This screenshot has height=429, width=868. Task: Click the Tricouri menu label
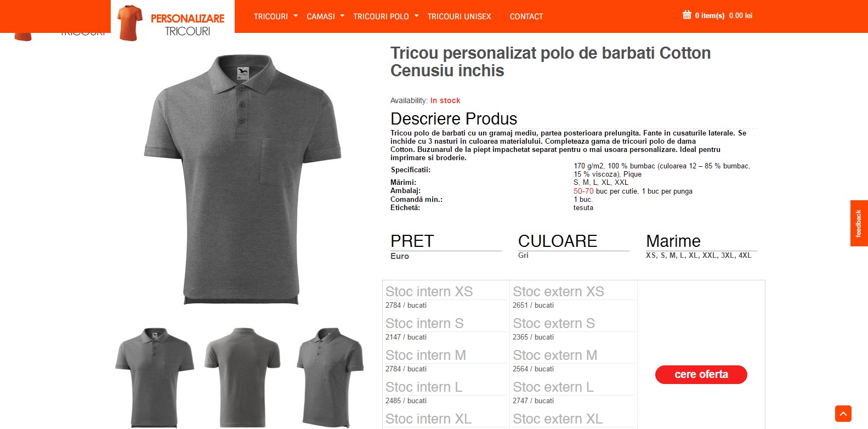coord(270,16)
